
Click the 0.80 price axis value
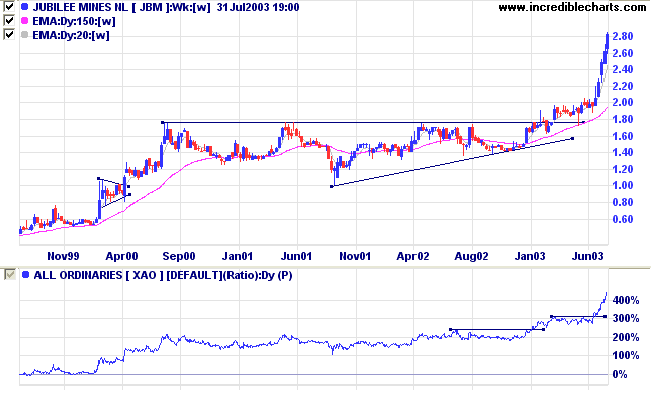623,202
